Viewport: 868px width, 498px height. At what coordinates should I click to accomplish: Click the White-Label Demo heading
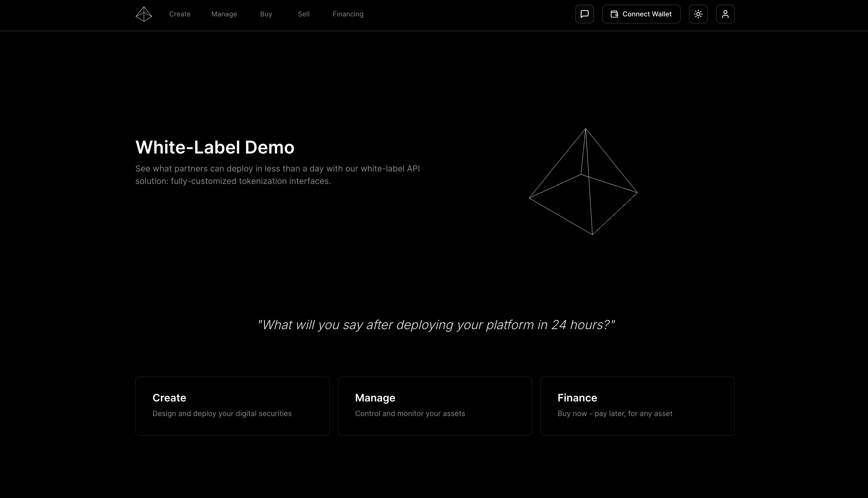tap(215, 147)
